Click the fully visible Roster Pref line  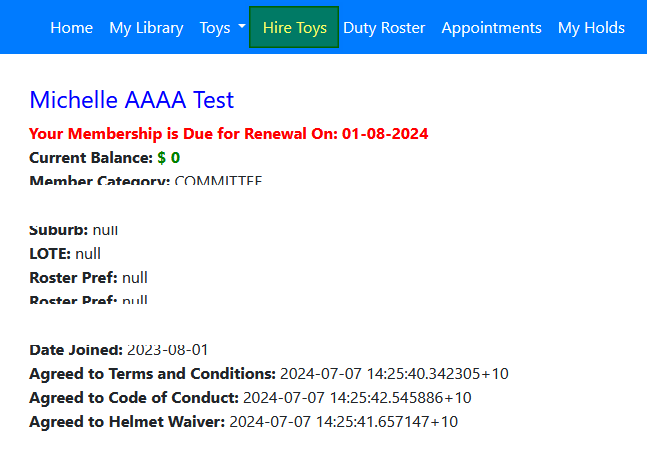point(88,277)
